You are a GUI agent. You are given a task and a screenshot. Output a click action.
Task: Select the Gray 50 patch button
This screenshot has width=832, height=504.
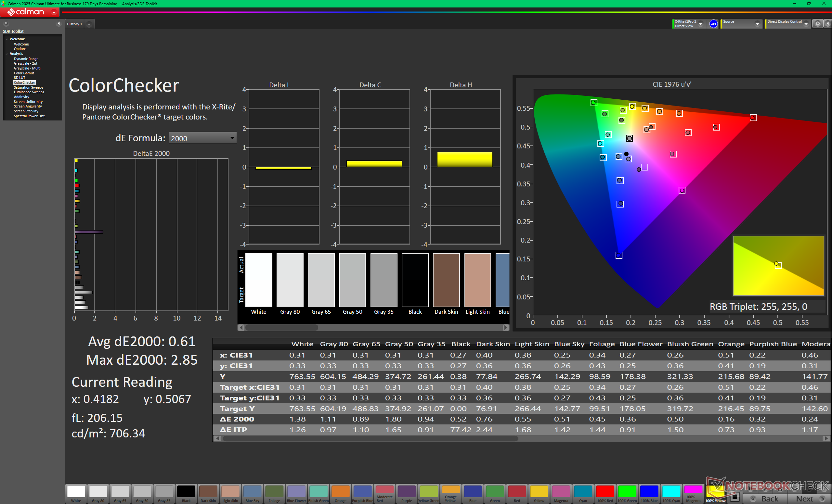click(x=142, y=494)
